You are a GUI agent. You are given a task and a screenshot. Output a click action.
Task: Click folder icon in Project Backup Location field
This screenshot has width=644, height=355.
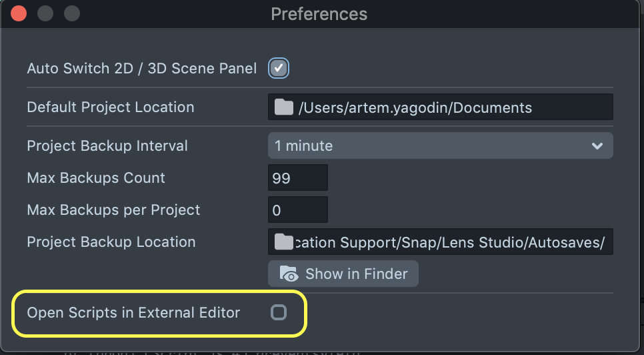284,242
